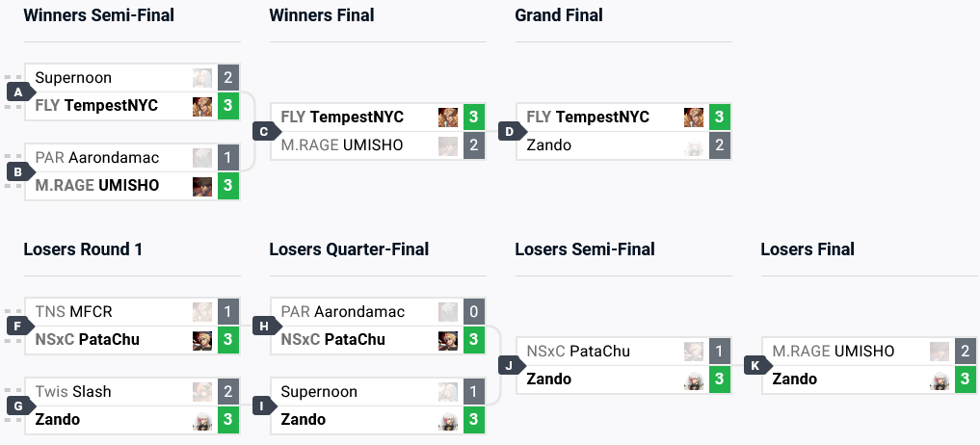Select Twis Slash player entry
980x445 pixels.
(x=73, y=392)
